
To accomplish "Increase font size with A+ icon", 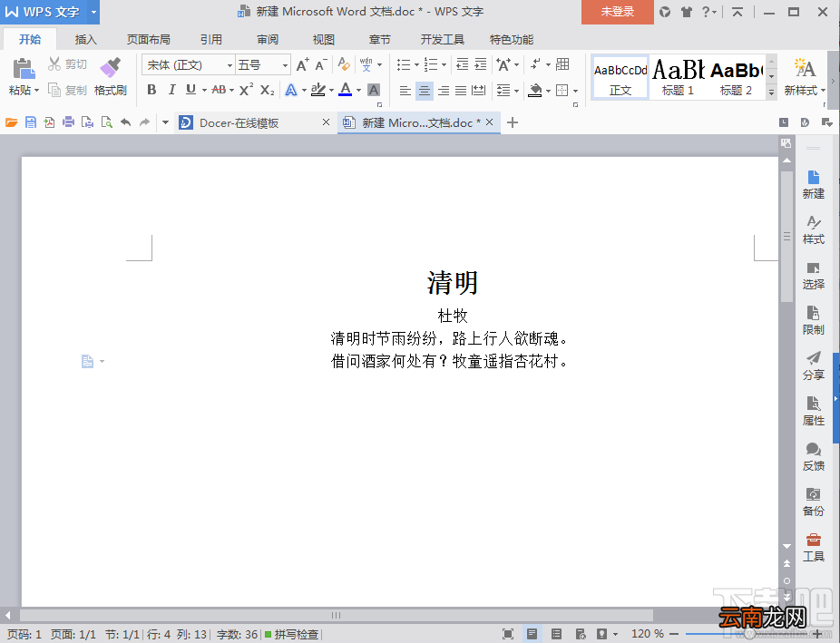I will (x=303, y=64).
